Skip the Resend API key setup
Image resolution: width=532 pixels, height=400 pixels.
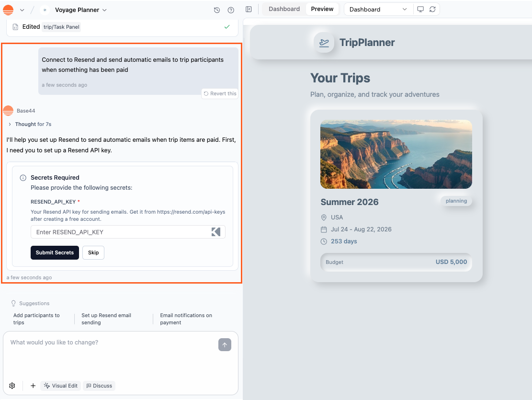coord(93,252)
